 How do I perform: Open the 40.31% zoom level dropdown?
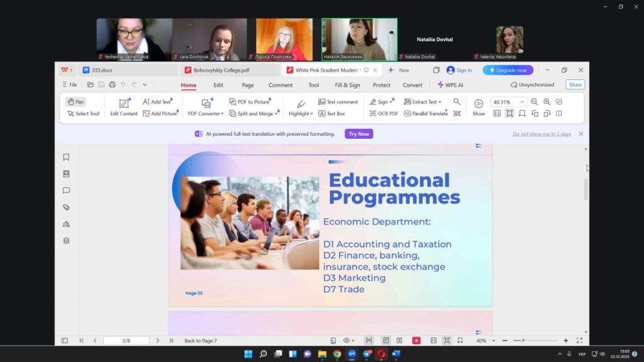click(522, 102)
